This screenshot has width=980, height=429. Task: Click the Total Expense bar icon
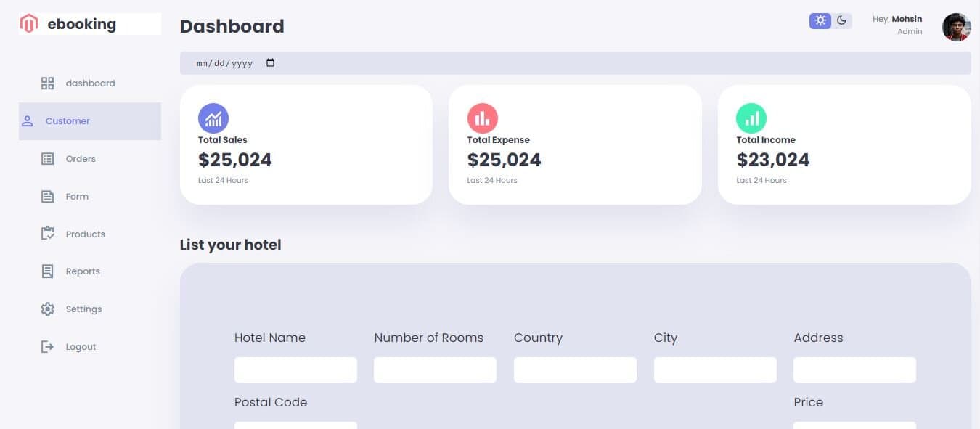click(483, 118)
